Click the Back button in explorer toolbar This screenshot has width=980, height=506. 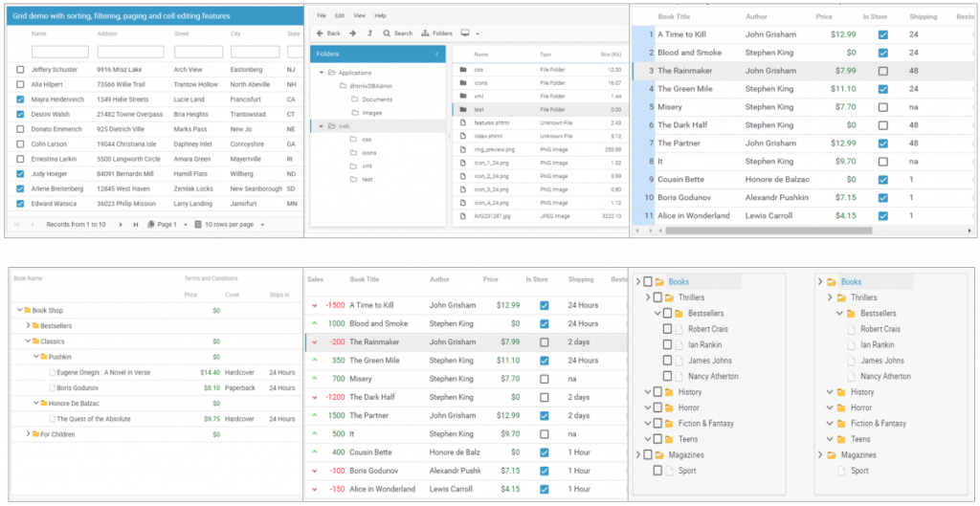[329, 33]
